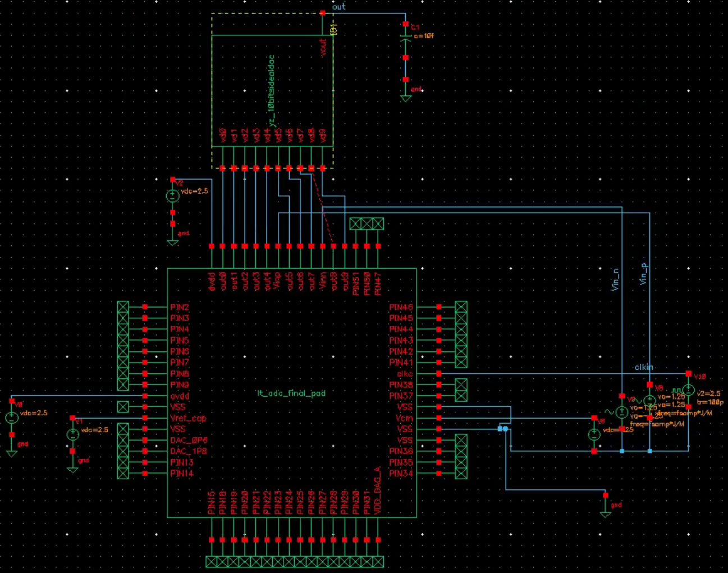Select the no-connect marker on PIN46
The height and width of the screenshot is (573, 728).
coord(461,307)
